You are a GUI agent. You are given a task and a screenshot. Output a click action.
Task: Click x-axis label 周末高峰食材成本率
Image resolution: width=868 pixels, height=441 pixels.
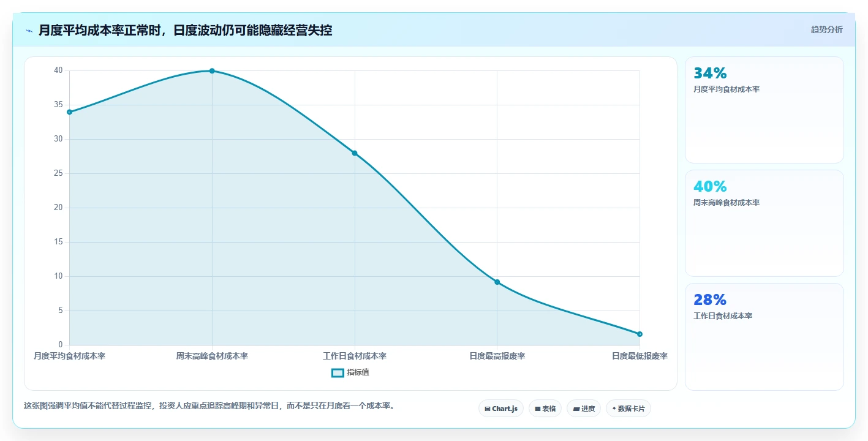(212, 356)
